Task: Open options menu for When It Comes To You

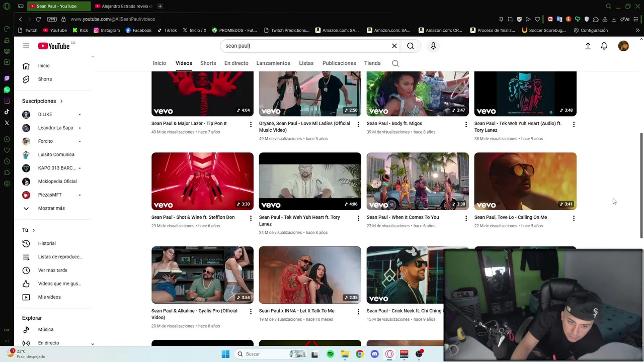Action: tap(466, 218)
